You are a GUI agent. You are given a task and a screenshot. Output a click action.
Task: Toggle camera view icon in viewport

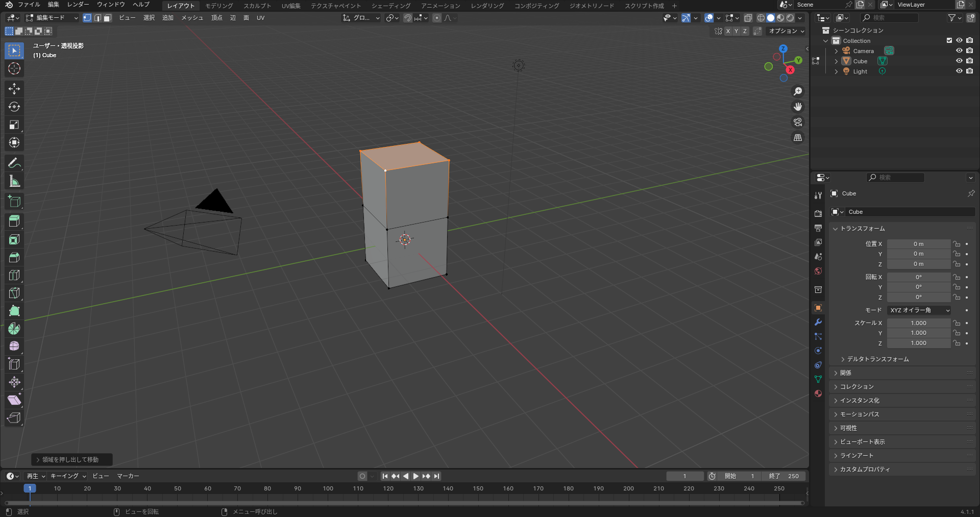[x=797, y=122]
